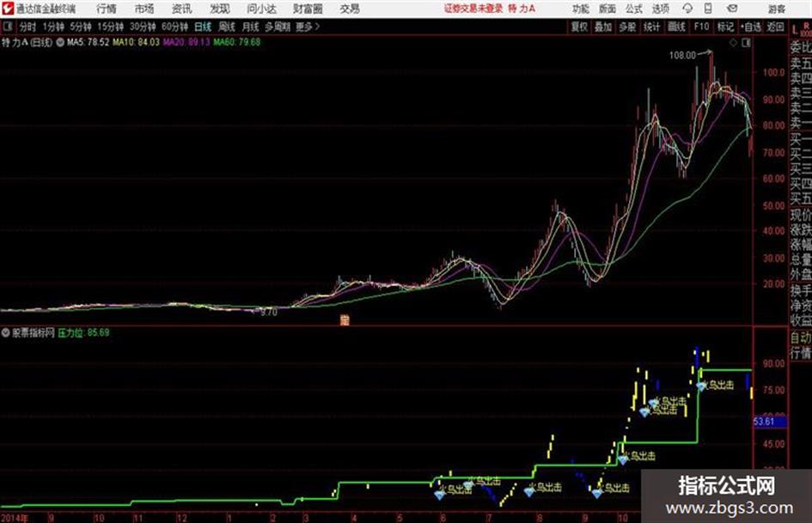Select the 周线 weekly chart tab
812x523 pixels.
coord(227,27)
